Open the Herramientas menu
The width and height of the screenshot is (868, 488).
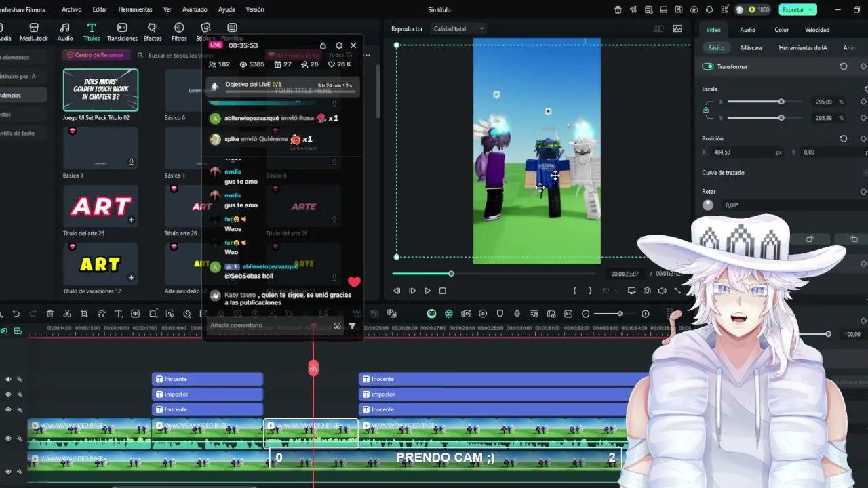click(135, 9)
